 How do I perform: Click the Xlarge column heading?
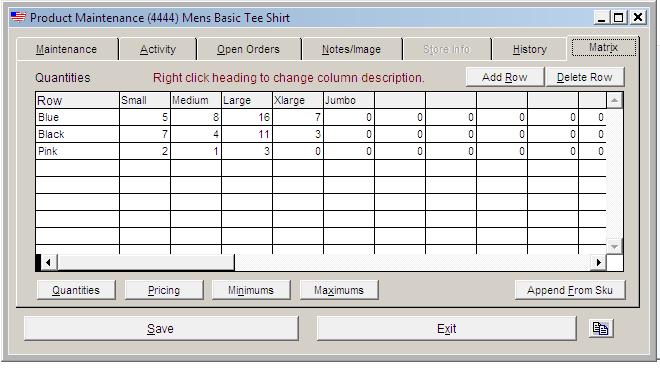[x=298, y=100]
